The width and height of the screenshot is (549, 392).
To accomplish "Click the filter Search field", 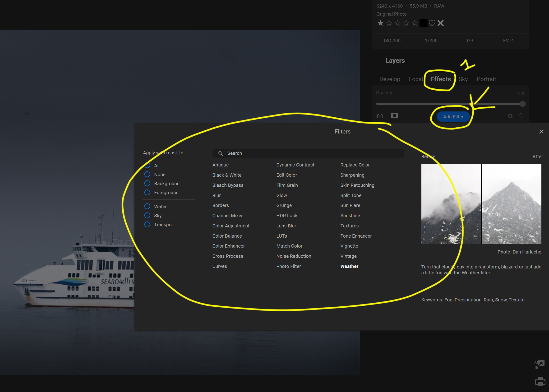I will pyautogui.click(x=308, y=153).
